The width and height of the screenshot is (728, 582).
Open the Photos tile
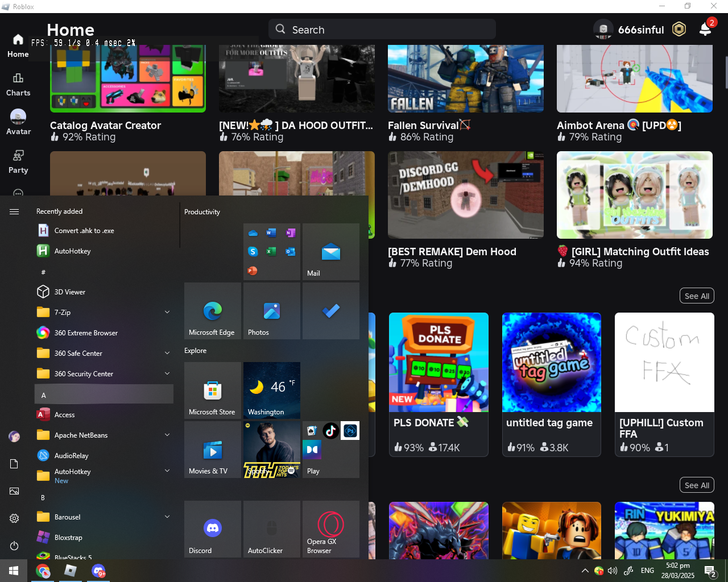coord(272,311)
